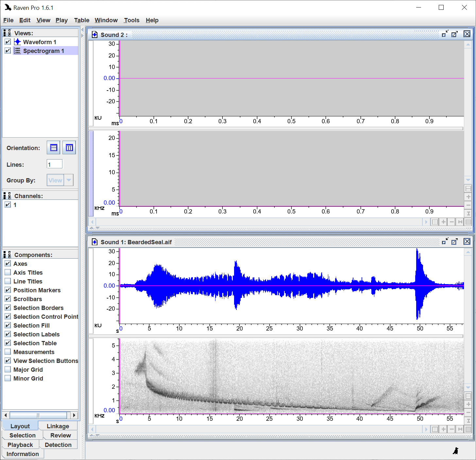Select horizontal orientation layout button
The width and height of the screenshot is (476, 460).
tap(54, 148)
